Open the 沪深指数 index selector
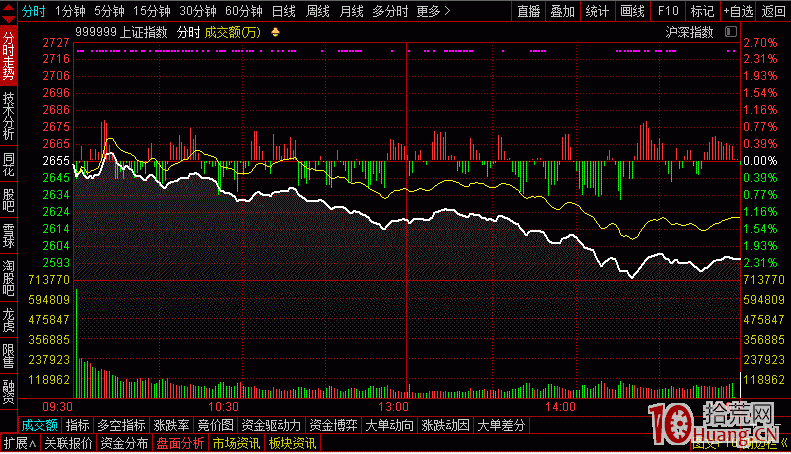This screenshot has width=791, height=454. (689, 32)
